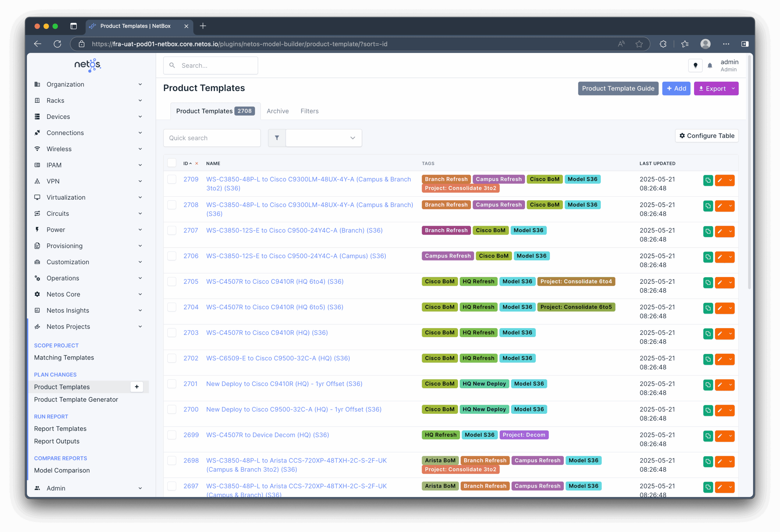Open Matching Templates in sidebar
Screen dimensions: 780x532
click(x=64, y=357)
